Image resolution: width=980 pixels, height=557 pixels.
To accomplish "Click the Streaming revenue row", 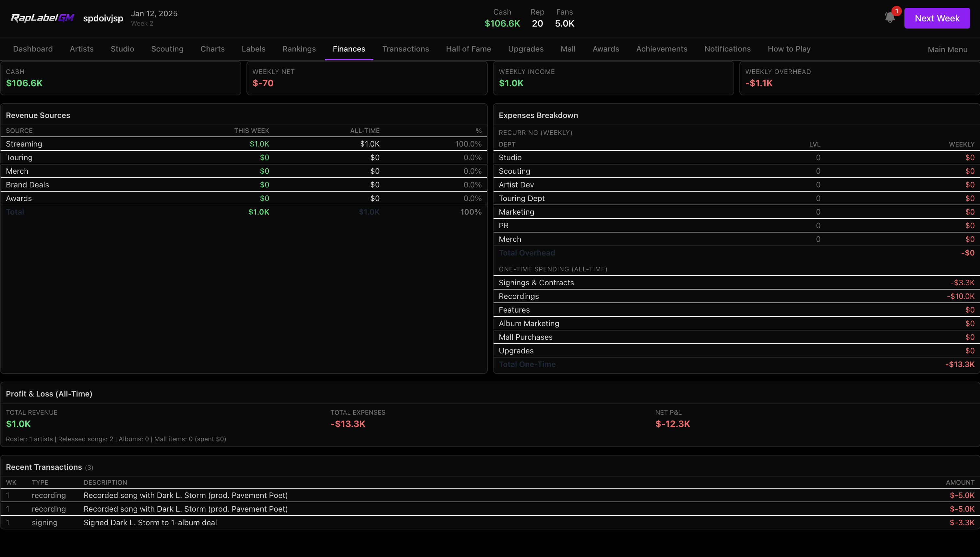I will click(244, 144).
